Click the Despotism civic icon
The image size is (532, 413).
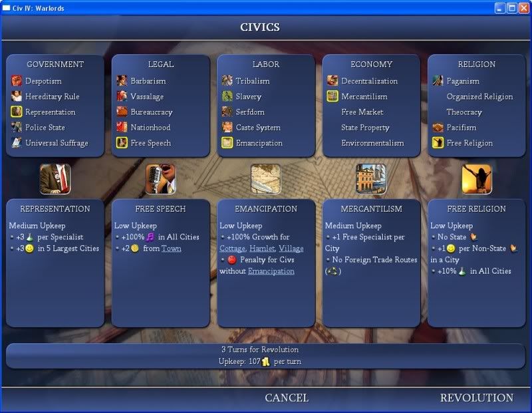tap(17, 81)
